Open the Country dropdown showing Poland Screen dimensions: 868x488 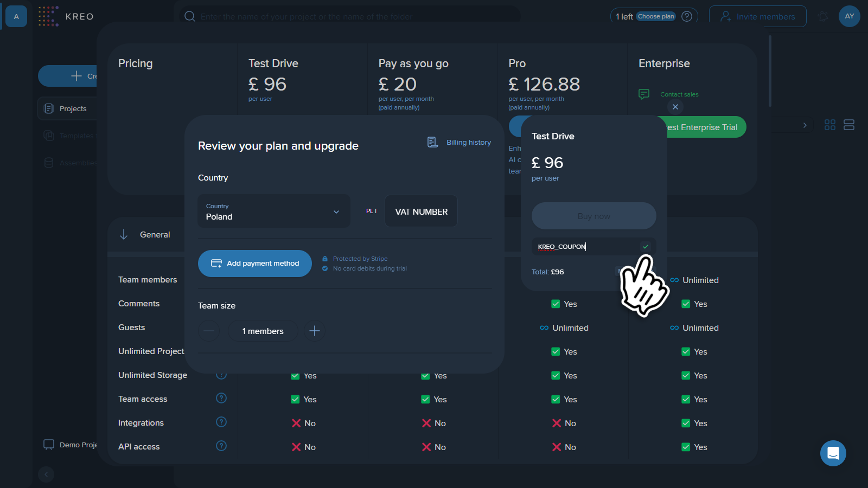274,211
